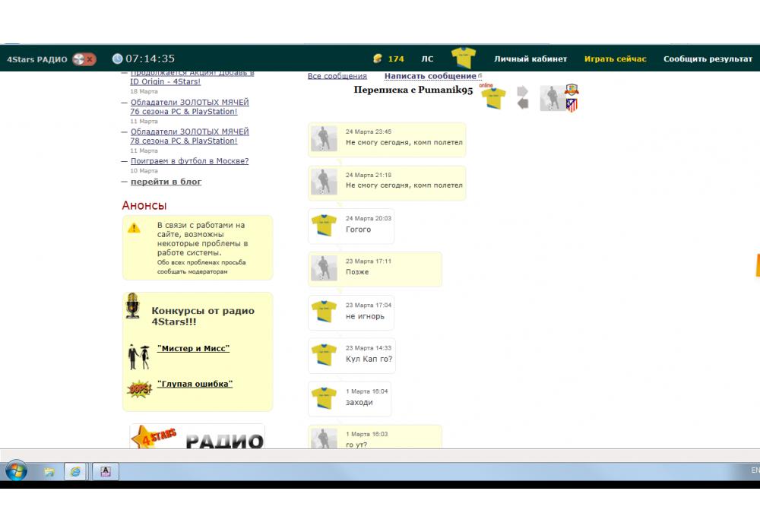This screenshot has width=760, height=532.
Task: Click the clock icon beside 07:14:35
Action: point(117,59)
